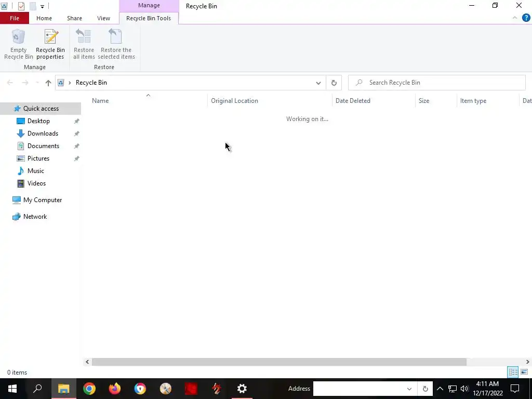Image resolution: width=532 pixels, height=399 pixels.
Task: Click the back navigation arrow
Action: pos(10,83)
